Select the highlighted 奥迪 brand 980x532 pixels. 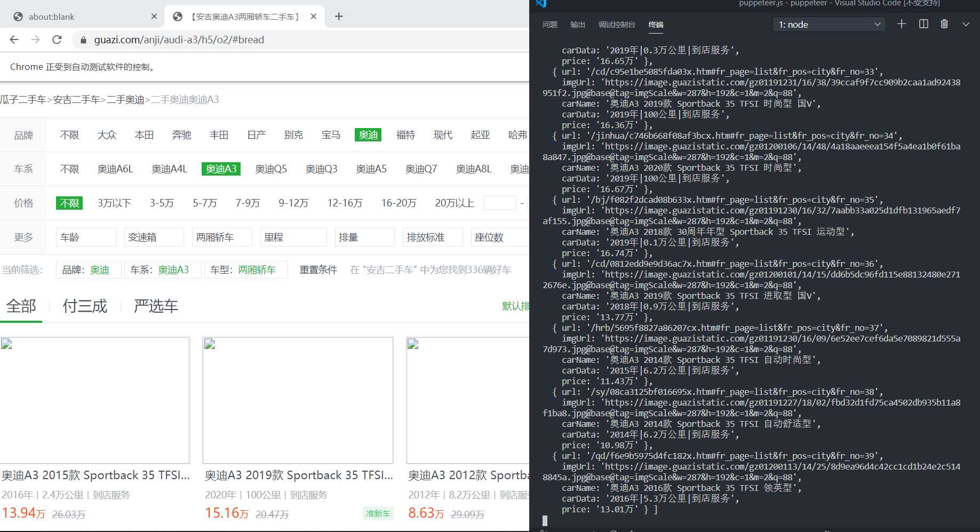pyautogui.click(x=368, y=135)
